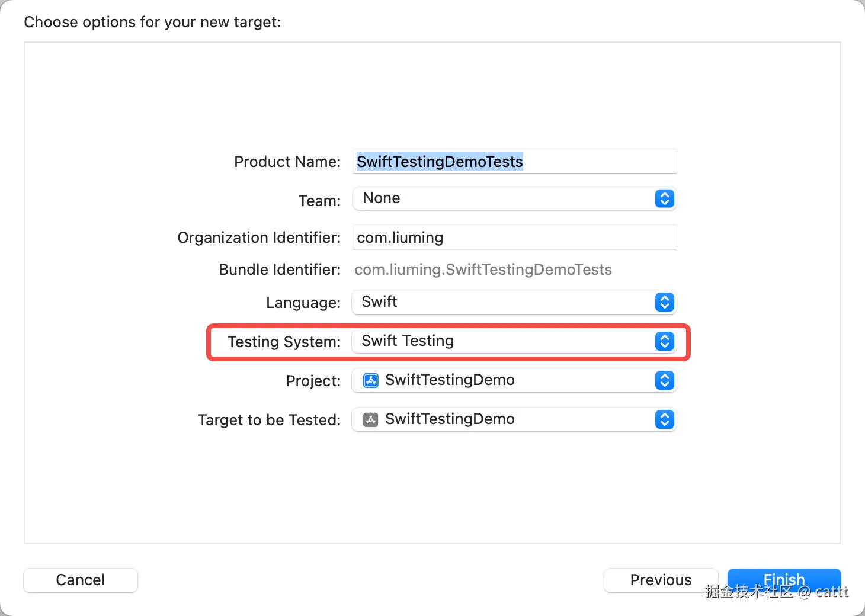Open the Language dropdown showing Swift
This screenshot has height=616, width=865.
click(504, 302)
